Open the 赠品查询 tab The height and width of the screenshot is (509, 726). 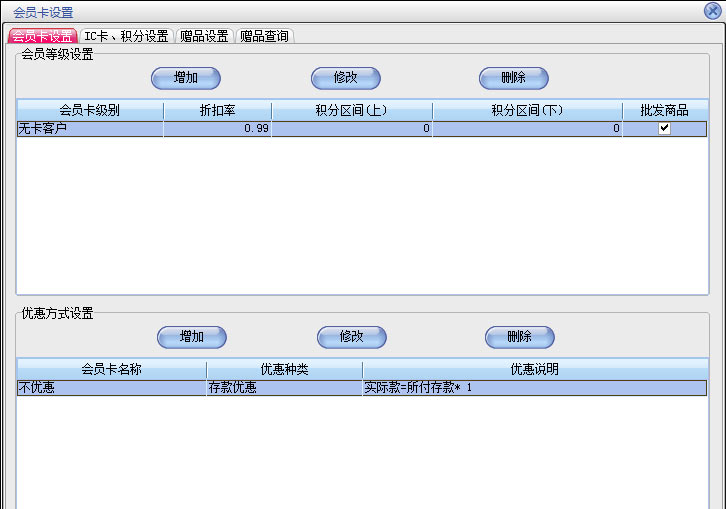tap(265, 36)
